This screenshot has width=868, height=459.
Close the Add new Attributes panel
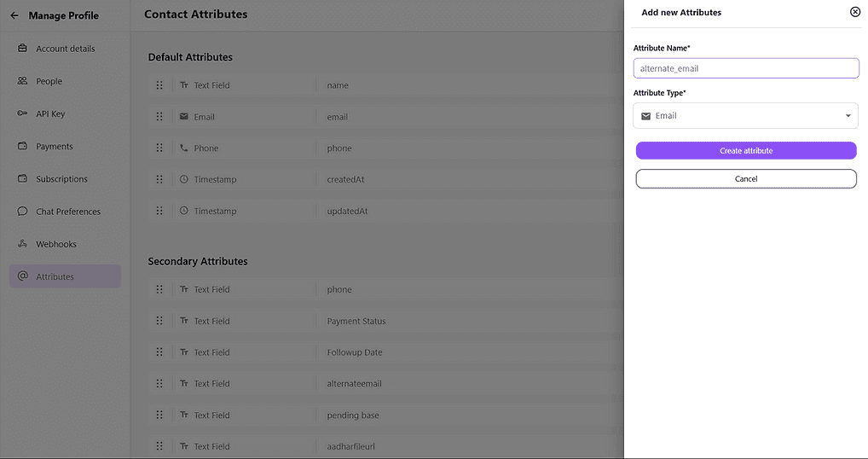(x=855, y=12)
